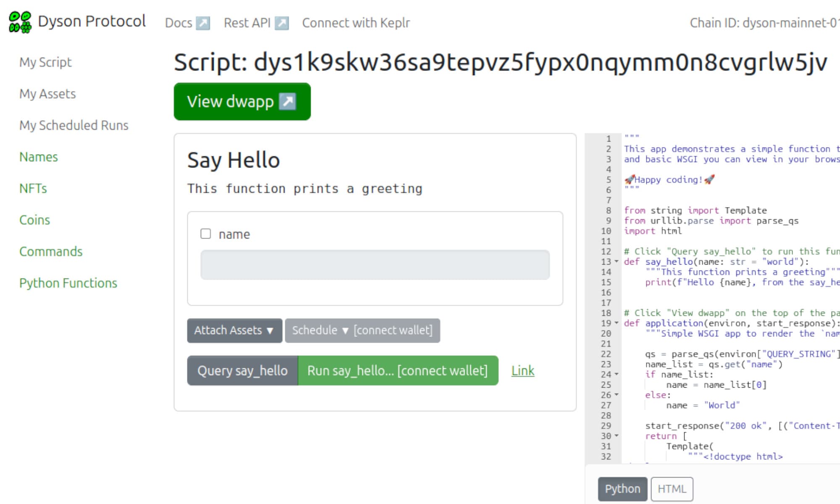Click 'This function prints a greeting' description
Screen dimensions: 840x504
pos(305,189)
